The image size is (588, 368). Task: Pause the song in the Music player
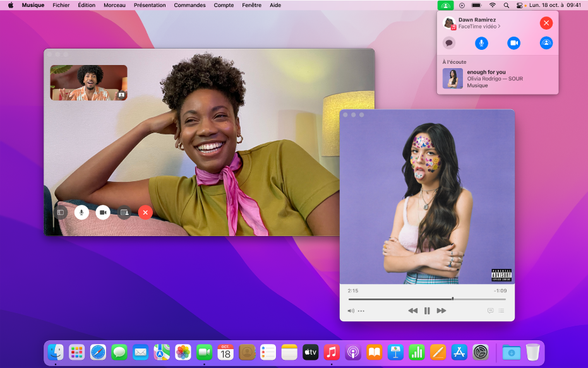pos(427,310)
